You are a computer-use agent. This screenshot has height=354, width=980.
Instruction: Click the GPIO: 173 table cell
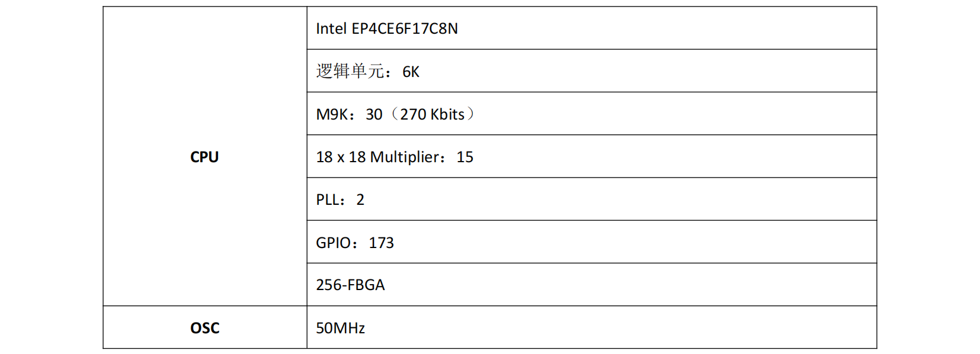point(592,242)
